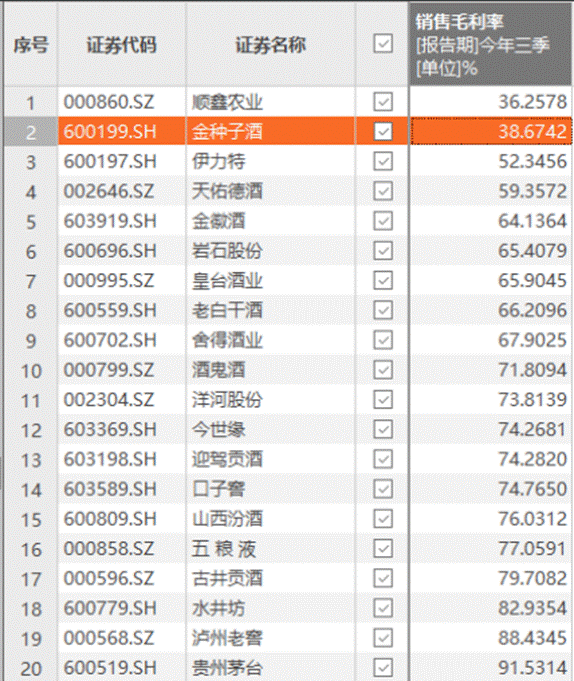Select row number 10
The image size is (574, 681).
pyautogui.click(x=31, y=371)
